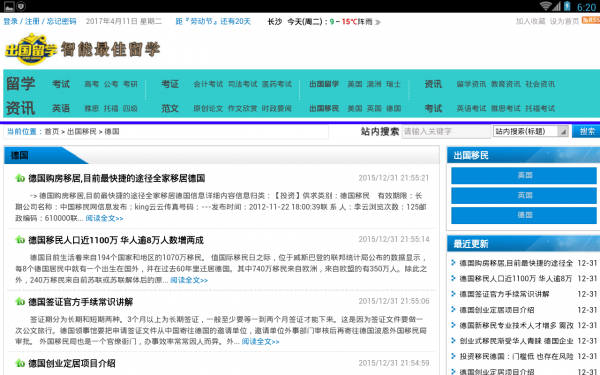Viewport: 600px width, 375px height.
Task: Click thumbs-up icon beside main-list 德国创业定居 title
Action: click(20, 363)
